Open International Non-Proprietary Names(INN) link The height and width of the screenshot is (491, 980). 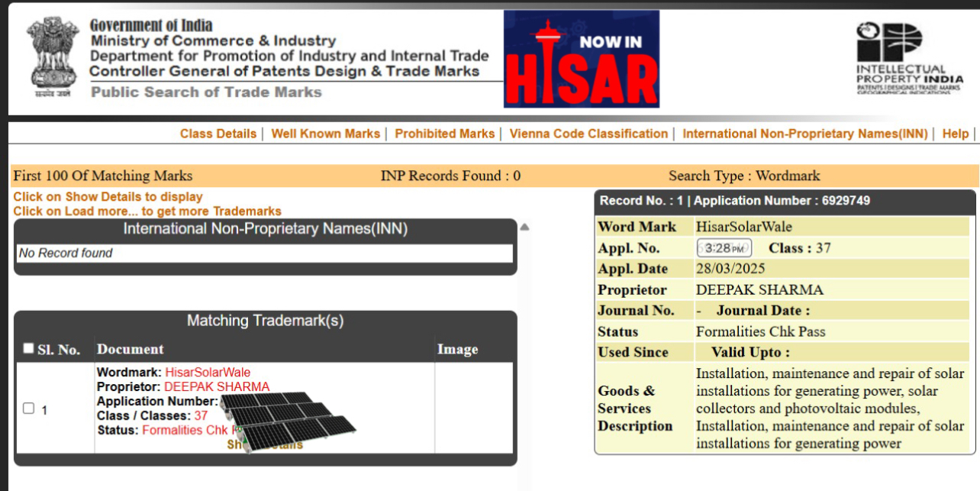805,134
